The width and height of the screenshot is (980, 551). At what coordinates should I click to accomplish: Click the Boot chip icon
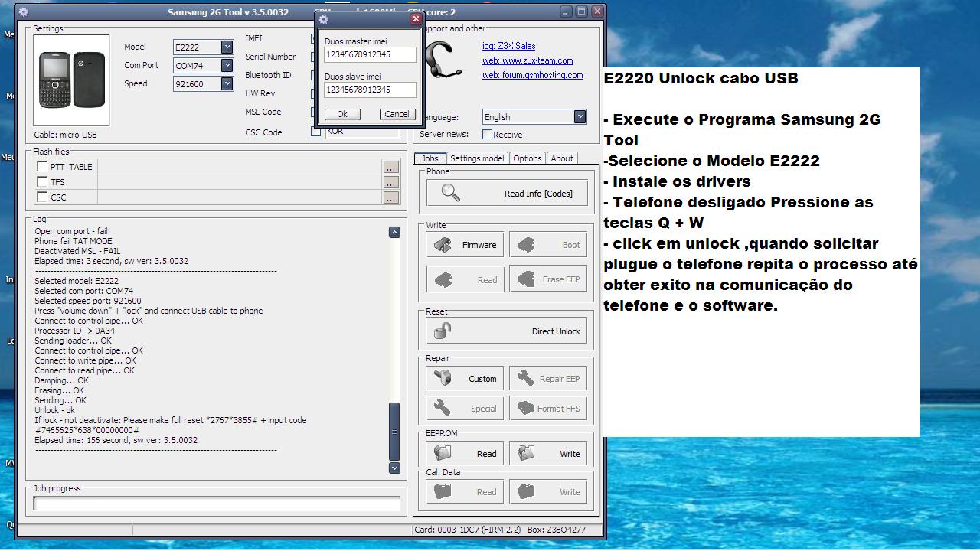click(526, 245)
